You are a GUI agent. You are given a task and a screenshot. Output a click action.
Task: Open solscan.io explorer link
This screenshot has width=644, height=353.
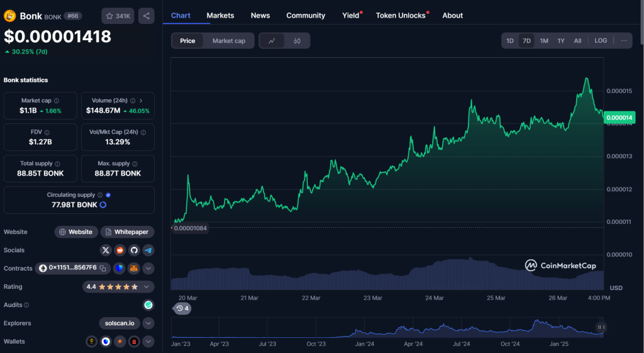pyautogui.click(x=119, y=323)
